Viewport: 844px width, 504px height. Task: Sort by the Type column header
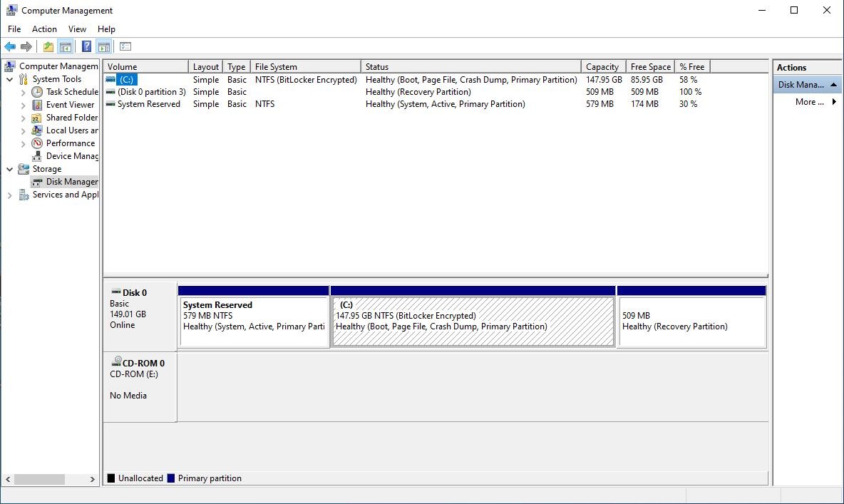click(236, 67)
